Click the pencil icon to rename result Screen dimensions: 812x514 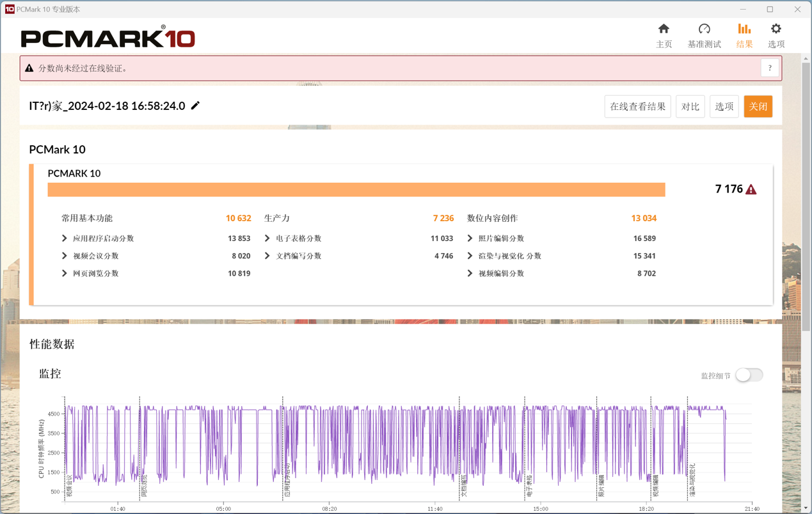[x=195, y=105]
